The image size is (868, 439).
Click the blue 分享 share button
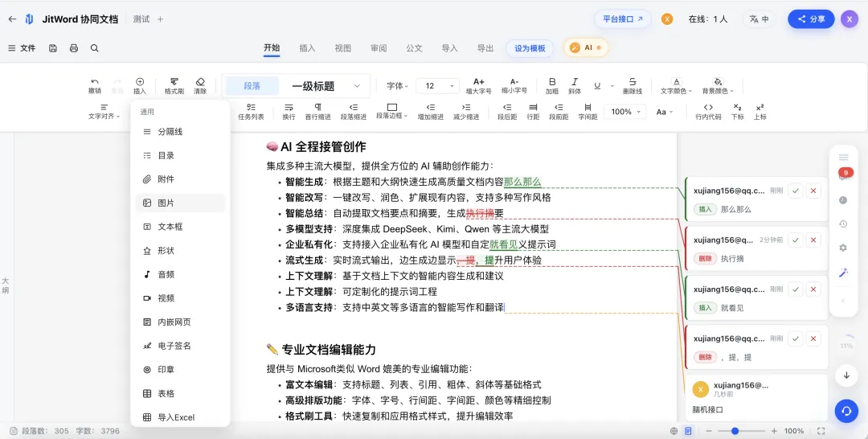(811, 18)
